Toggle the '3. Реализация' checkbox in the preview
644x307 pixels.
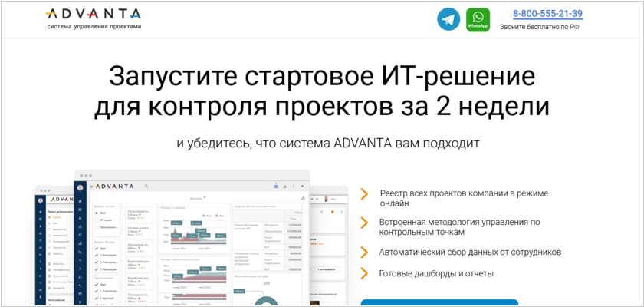[x=97, y=269]
